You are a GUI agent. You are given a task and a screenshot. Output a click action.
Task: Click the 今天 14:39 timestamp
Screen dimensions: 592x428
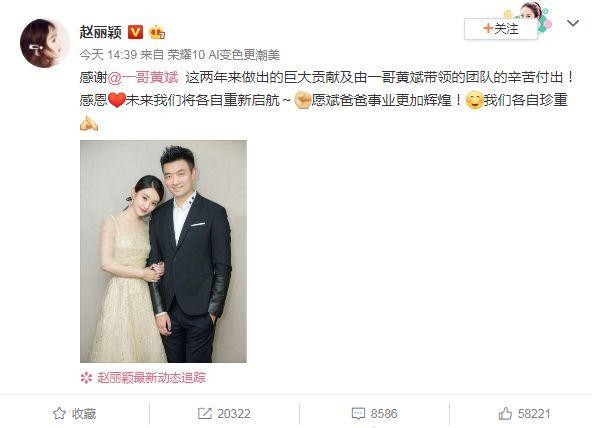[x=108, y=55]
